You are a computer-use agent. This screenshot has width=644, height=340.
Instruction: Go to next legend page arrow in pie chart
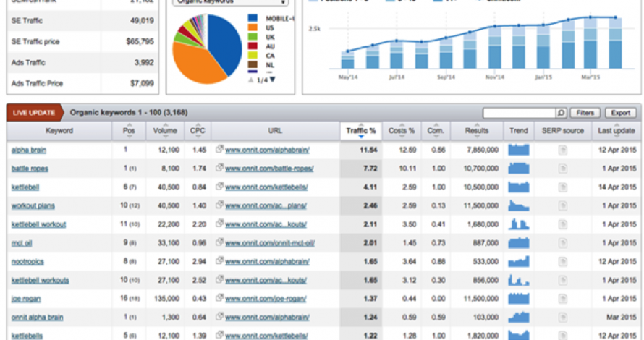coord(272,80)
